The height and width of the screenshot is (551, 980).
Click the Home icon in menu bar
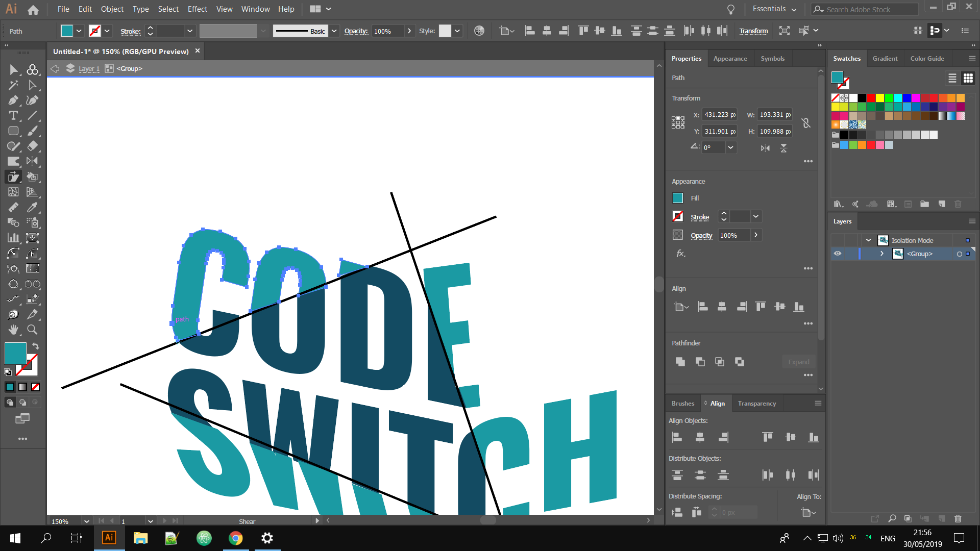(x=33, y=10)
